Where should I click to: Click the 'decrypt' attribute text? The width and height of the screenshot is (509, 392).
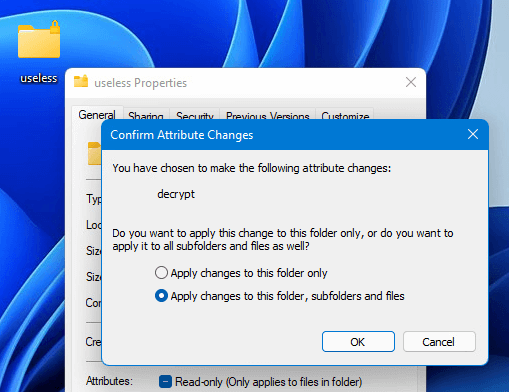pyautogui.click(x=176, y=194)
